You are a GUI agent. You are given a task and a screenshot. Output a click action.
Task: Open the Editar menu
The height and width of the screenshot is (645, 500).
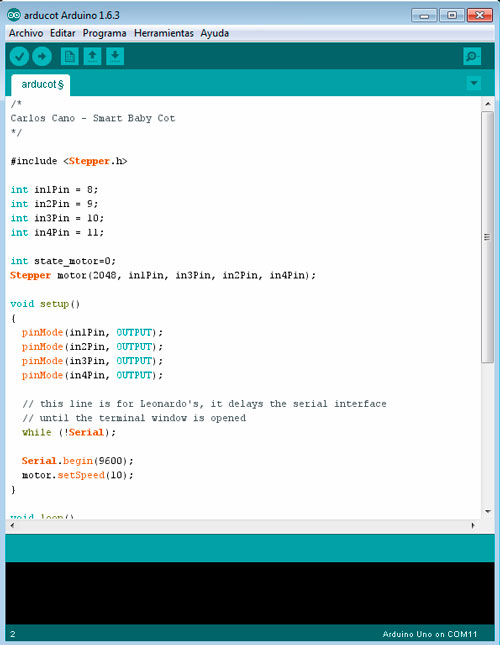click(62, 33)
